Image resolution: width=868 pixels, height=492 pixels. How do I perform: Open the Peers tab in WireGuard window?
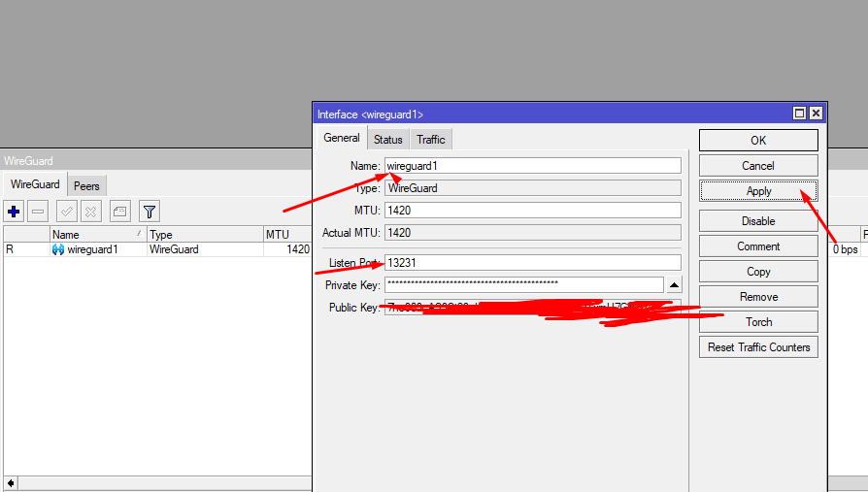(87, 186)
